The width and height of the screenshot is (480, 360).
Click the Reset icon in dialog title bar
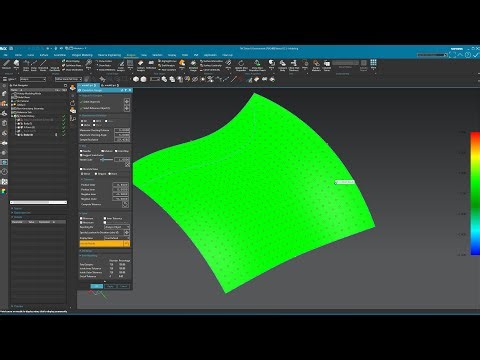122,90
